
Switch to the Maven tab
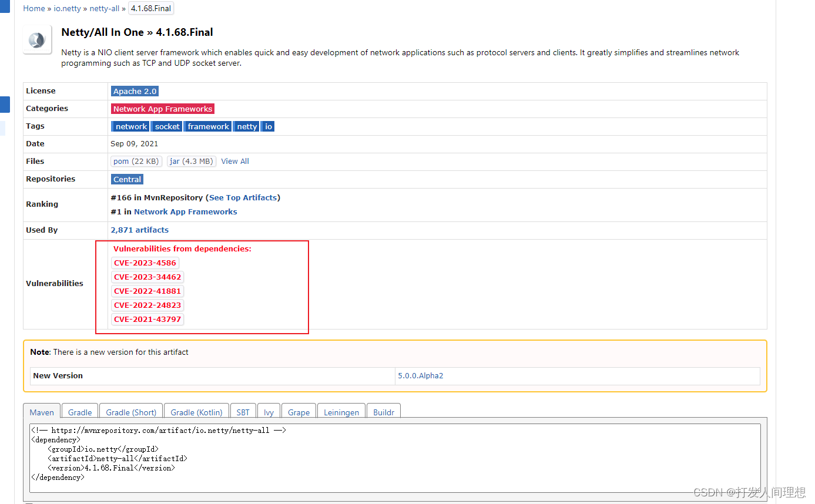(x=42, y=412)
